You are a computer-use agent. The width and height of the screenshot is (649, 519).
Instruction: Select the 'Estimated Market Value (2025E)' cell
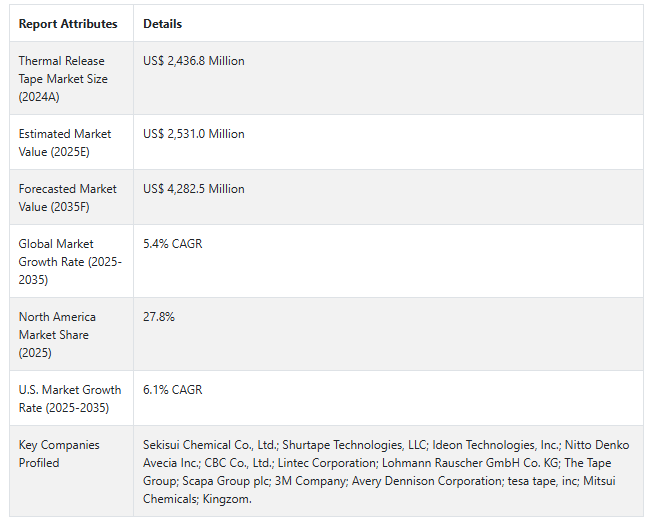[65, 142]
